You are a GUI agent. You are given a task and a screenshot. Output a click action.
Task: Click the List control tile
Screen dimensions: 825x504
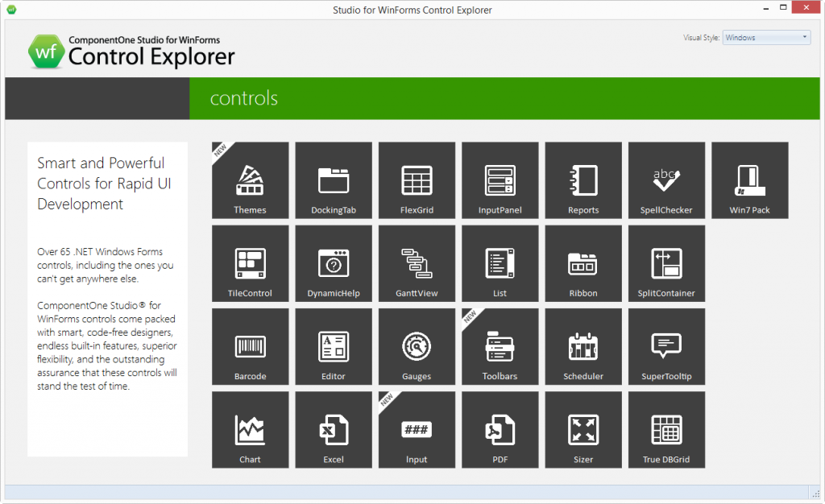click(500, 263)
